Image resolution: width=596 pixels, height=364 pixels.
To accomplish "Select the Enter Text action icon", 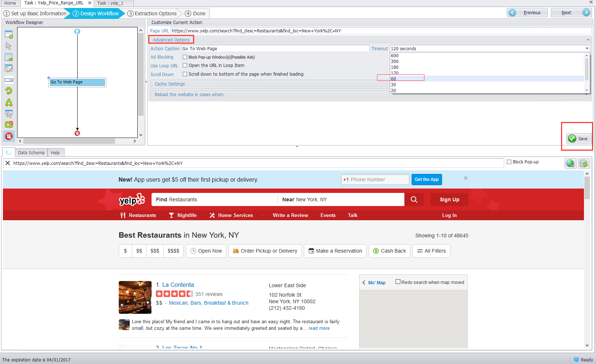I will (x=9, y=68).
